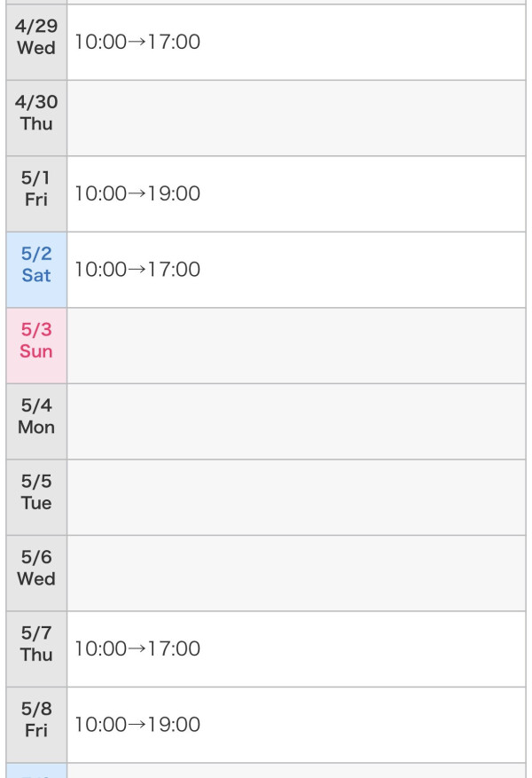This screenshot has height=778, width=532.
Task: Select the empty schedule cell for 5/3
Action: [x=296, y=345]
